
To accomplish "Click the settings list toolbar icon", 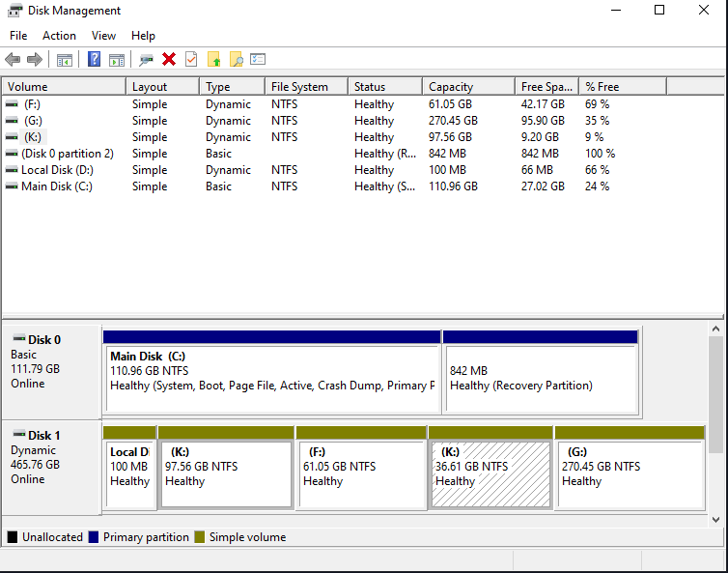I will 258,59.
